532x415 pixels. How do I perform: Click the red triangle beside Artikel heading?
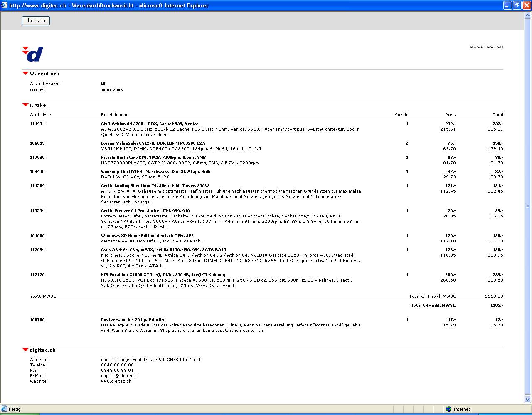tap(25, 105)
